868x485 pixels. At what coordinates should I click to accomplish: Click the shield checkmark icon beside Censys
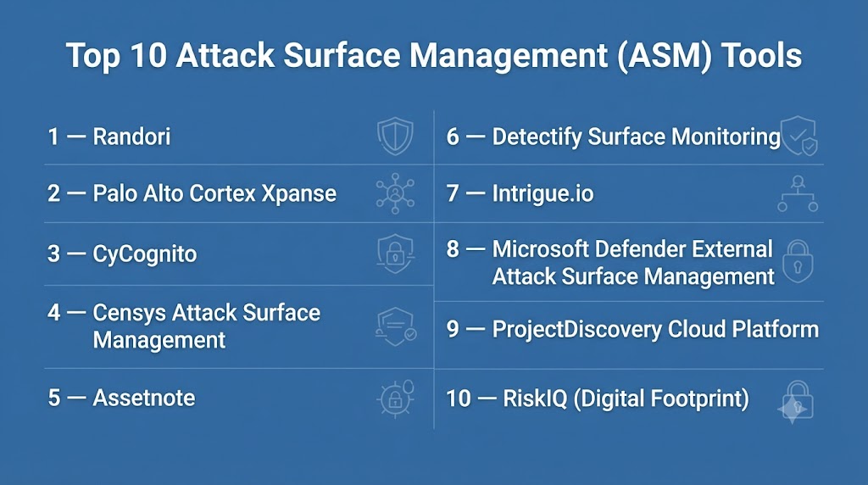(x=396, y=326)
